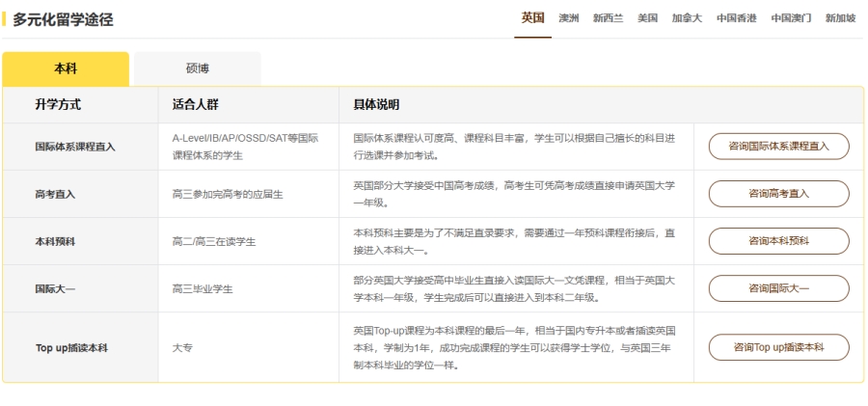The width and height of the screenshot is (868, 406).
Task: Click the 咨询国际体系课程直入 button
Action: (x=778, y=147)
